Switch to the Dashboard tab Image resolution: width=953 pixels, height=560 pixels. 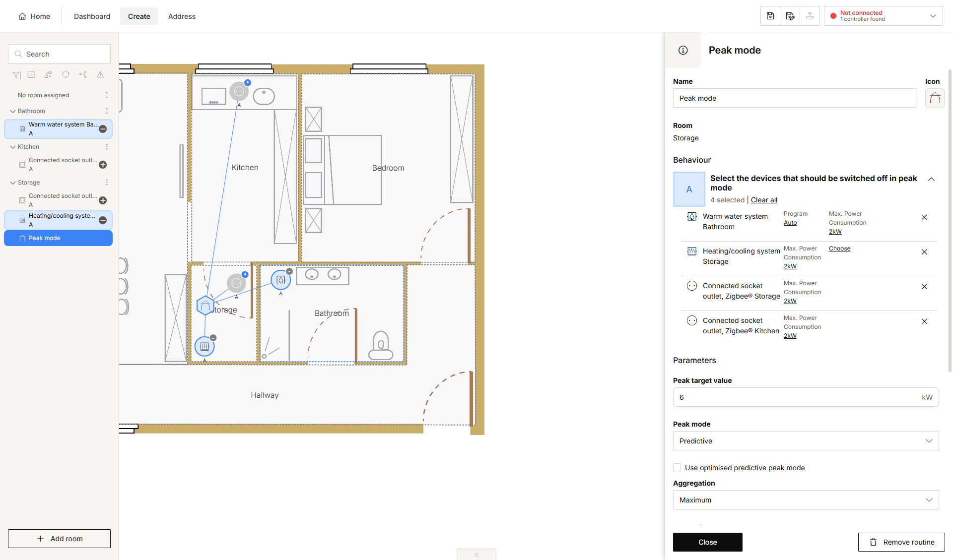point(92,16)
